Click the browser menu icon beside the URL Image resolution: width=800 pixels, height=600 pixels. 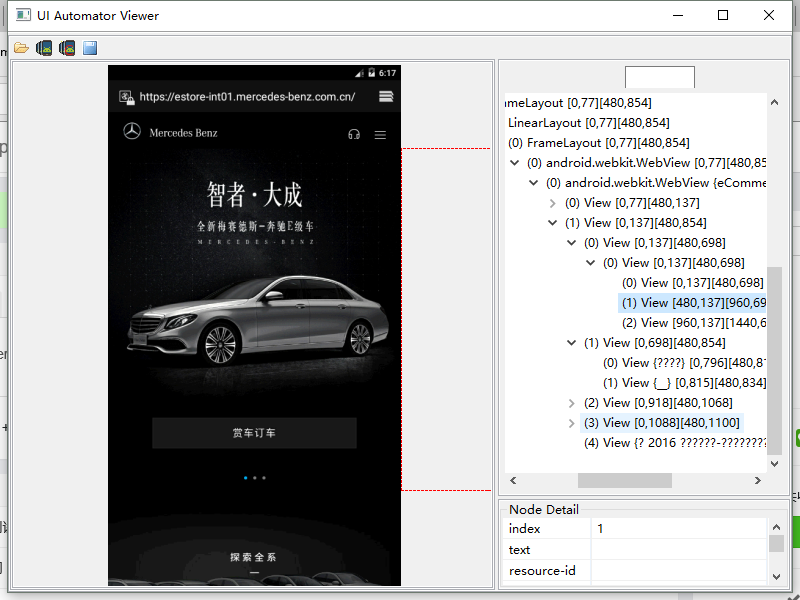[386, 96]
